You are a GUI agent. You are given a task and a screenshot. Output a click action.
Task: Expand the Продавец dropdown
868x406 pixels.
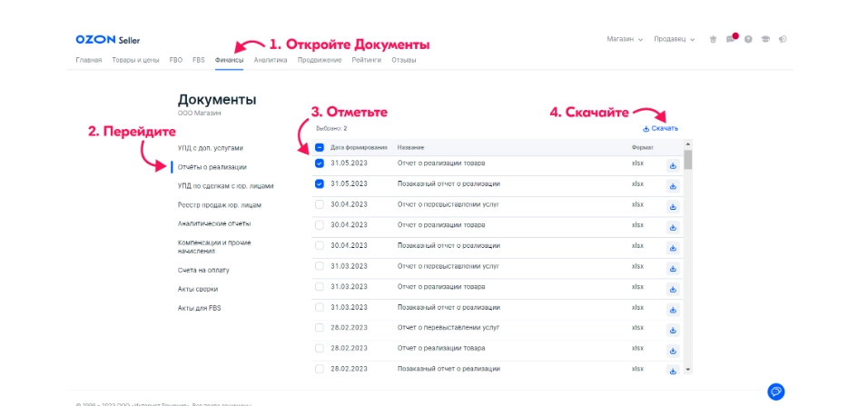[x=675, y=40]
